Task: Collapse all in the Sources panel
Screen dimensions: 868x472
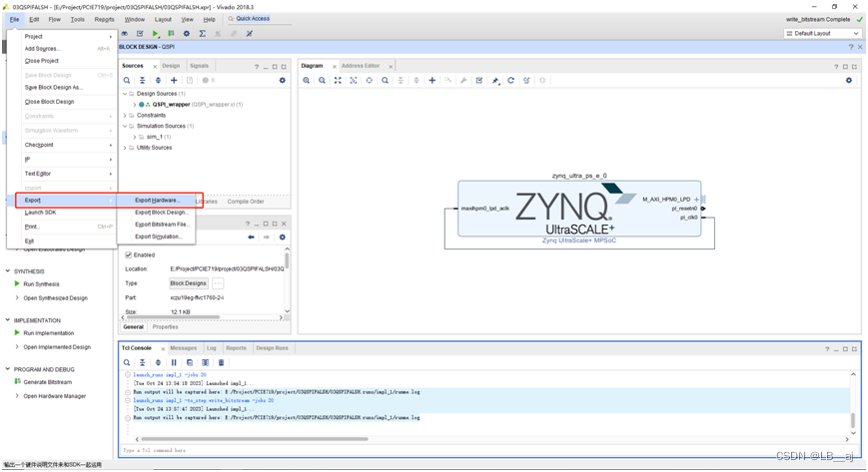Action: (x=142, y=80)
